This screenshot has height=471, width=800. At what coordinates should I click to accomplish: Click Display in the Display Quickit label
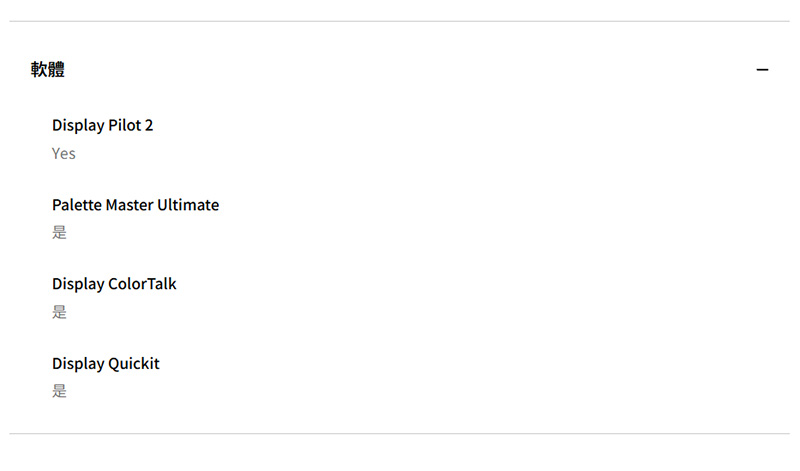point(78,364)
